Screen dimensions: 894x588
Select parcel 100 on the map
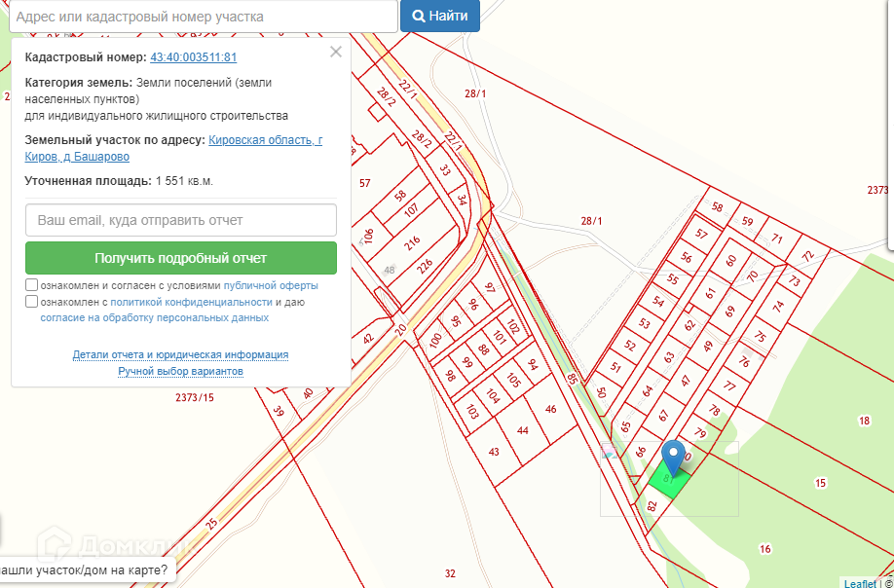coord(436,341)
